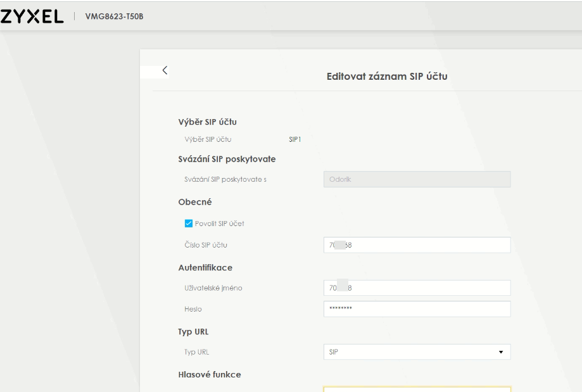Select the Heslo password field

point(416,308)
